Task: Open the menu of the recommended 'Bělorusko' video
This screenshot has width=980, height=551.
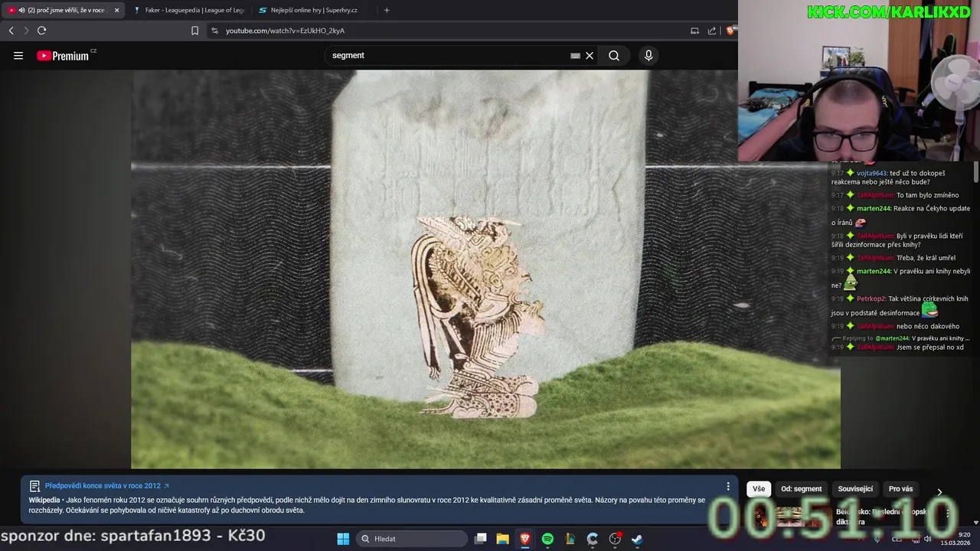Action: pos(947,513)
